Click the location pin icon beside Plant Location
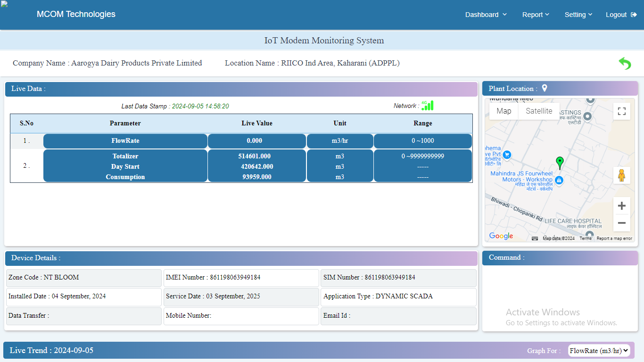Viewport: 644px width, 362px height. click(x=545, y=88)
